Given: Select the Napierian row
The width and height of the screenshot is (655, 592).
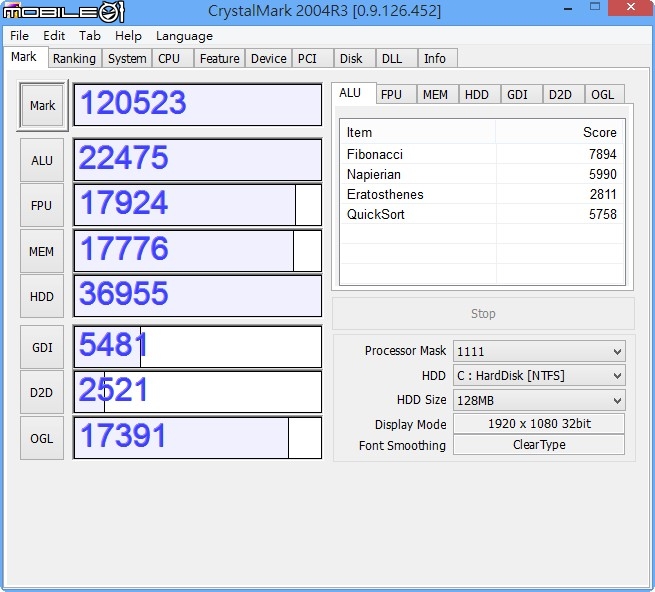Looking at the screenshot, I should click(x=482, y=174).
